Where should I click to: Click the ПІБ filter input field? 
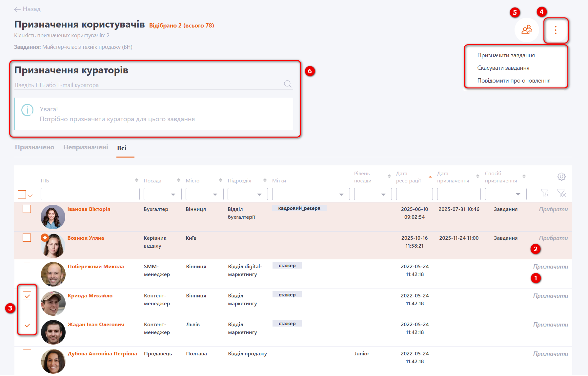click(90, 194)
